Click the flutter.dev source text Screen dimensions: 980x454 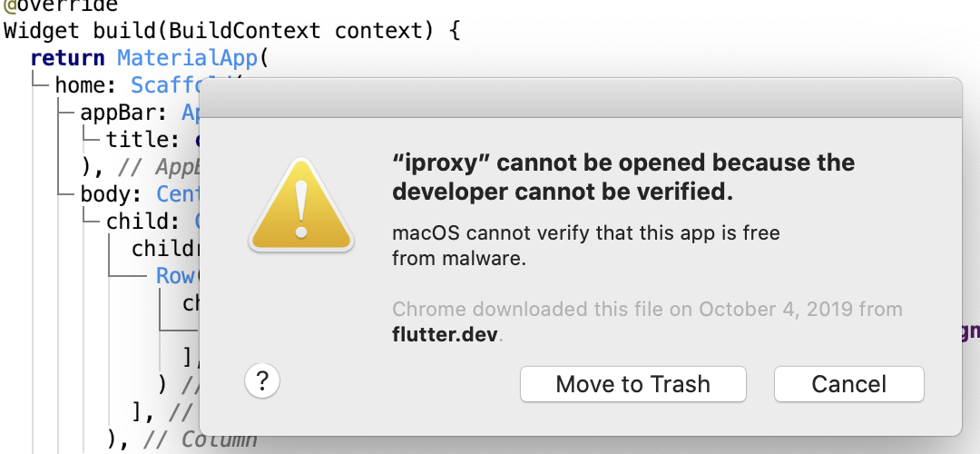click(446, 333)
